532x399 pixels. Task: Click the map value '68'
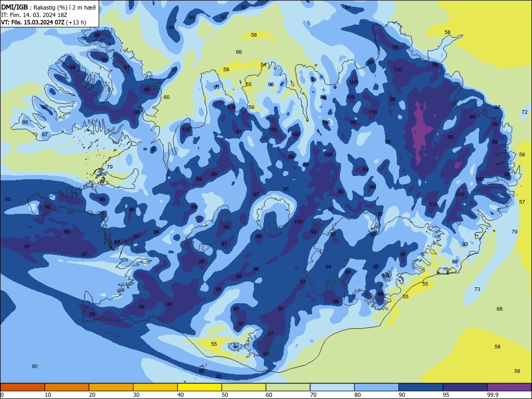click(x=500, y=309)
